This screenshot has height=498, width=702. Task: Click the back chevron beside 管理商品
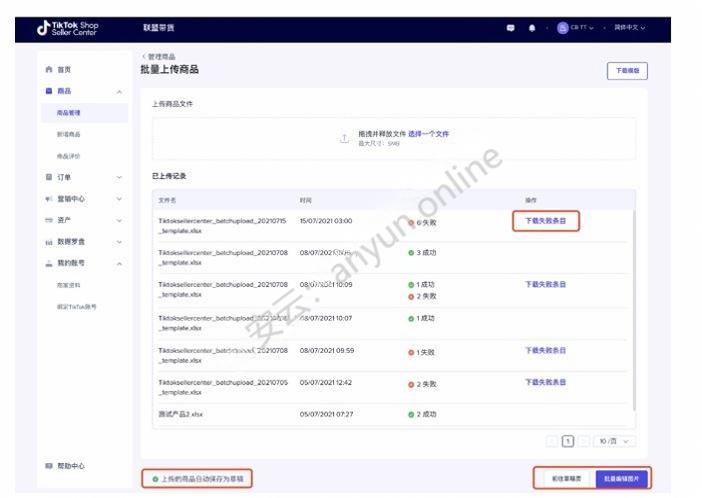click(144, 56)
